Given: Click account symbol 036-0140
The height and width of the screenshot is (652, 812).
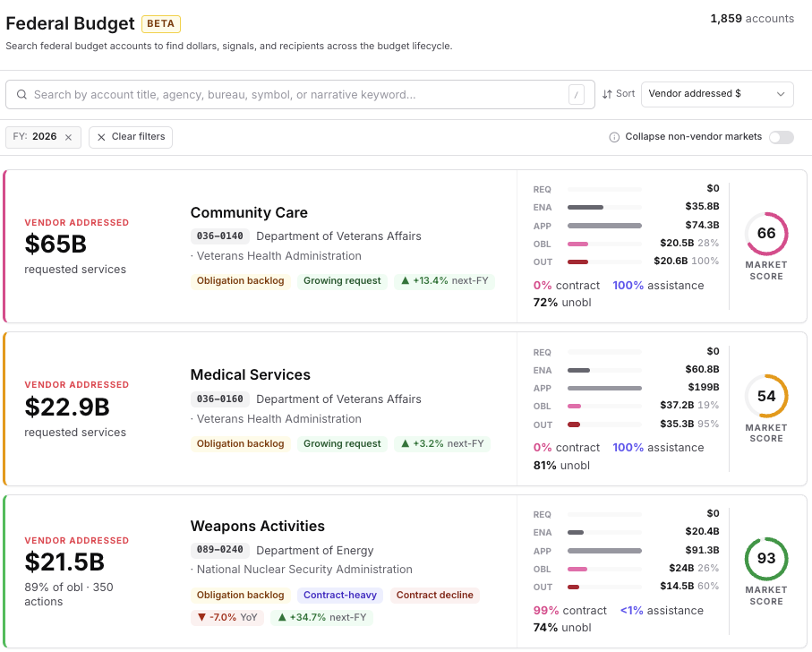Looking at the screenshot, I should pyautogui.click(x=220, y=236).
